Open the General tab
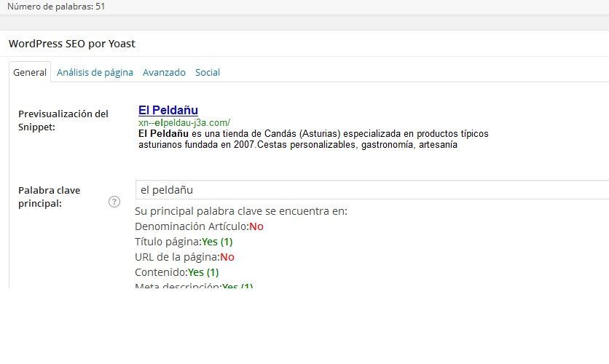Viewport: 609px width, 364px height. tap(30, 72)
